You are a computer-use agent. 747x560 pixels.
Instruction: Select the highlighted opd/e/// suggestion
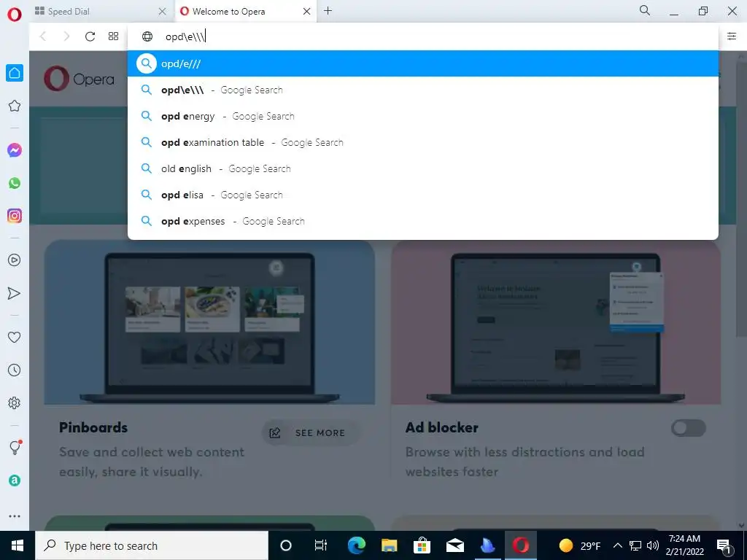[x=423, y=63]
